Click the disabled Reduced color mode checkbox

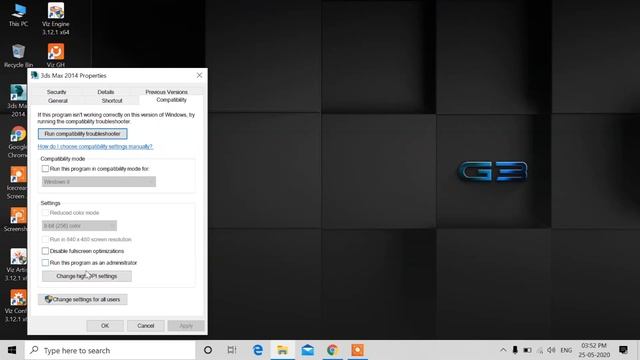45,213
